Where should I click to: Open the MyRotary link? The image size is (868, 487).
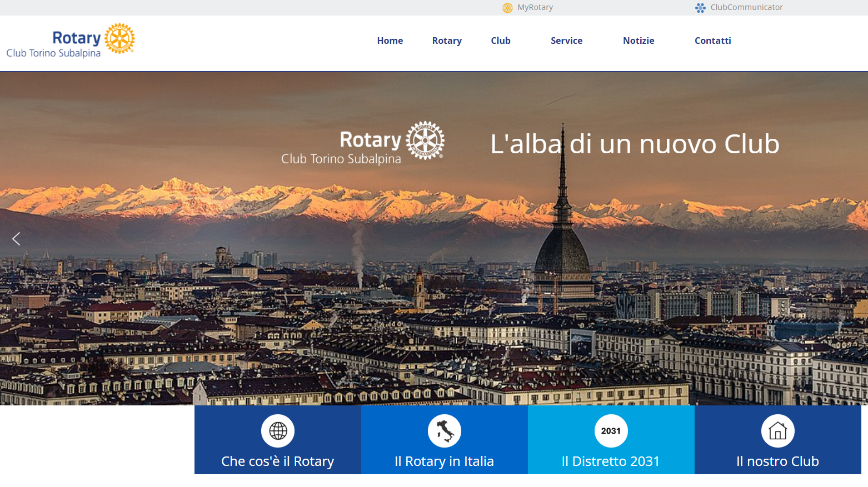tap(535, 7)
